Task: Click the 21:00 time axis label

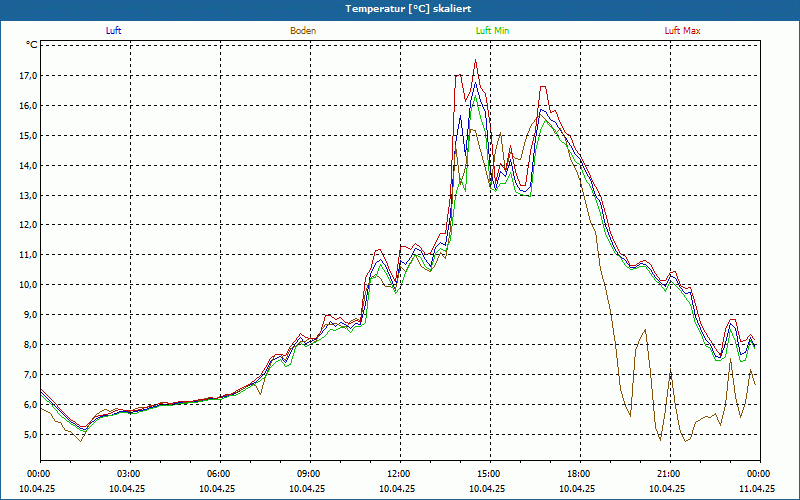Action: [670, 474]
